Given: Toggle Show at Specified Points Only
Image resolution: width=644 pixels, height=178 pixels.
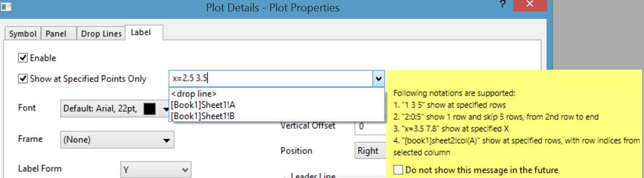Looking at the screenshot, I should 22,79.
